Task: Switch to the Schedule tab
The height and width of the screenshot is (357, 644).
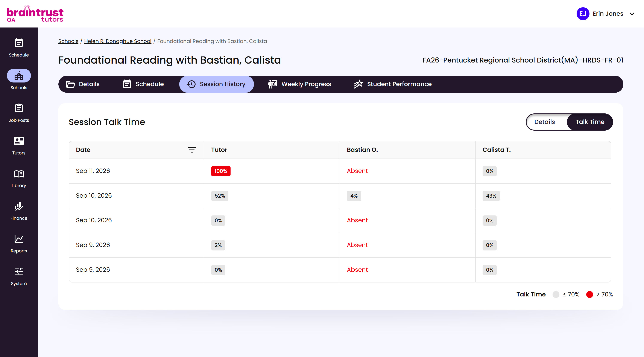Action: pyautogui.click(x=143, y=84)
